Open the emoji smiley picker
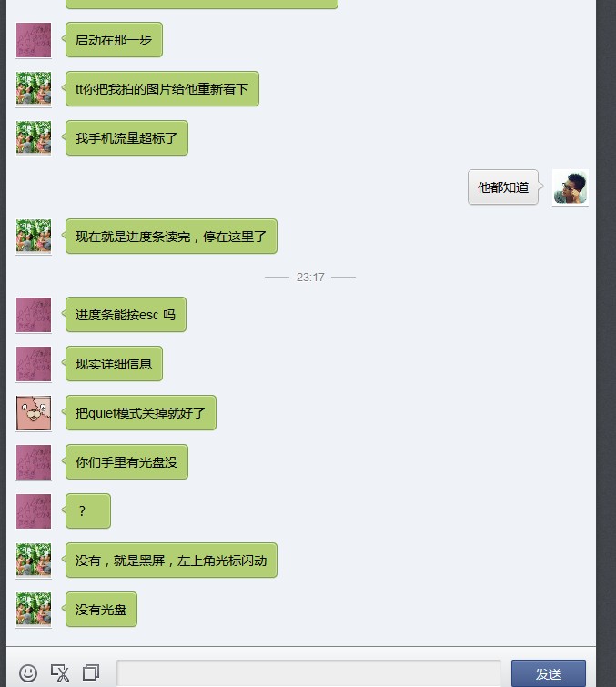The image size is (616, 687). point(28,672)
